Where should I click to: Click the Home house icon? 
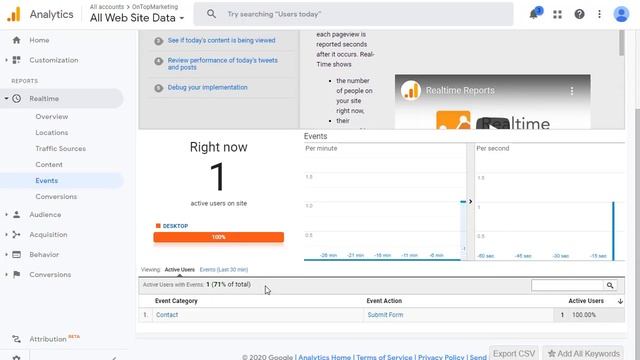coord(16,40)
